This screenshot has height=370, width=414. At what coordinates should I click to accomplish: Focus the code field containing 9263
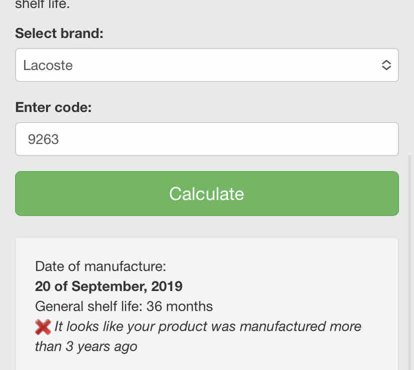click(x=207, y=139)
